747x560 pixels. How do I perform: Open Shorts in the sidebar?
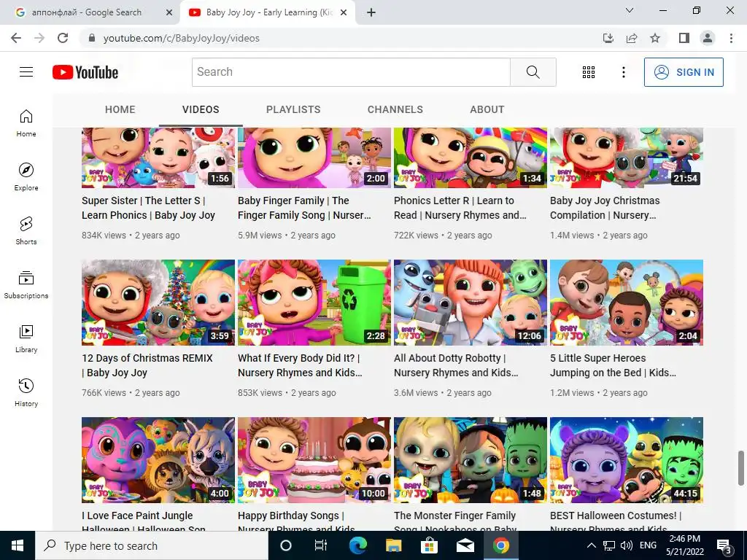point(26,230)
